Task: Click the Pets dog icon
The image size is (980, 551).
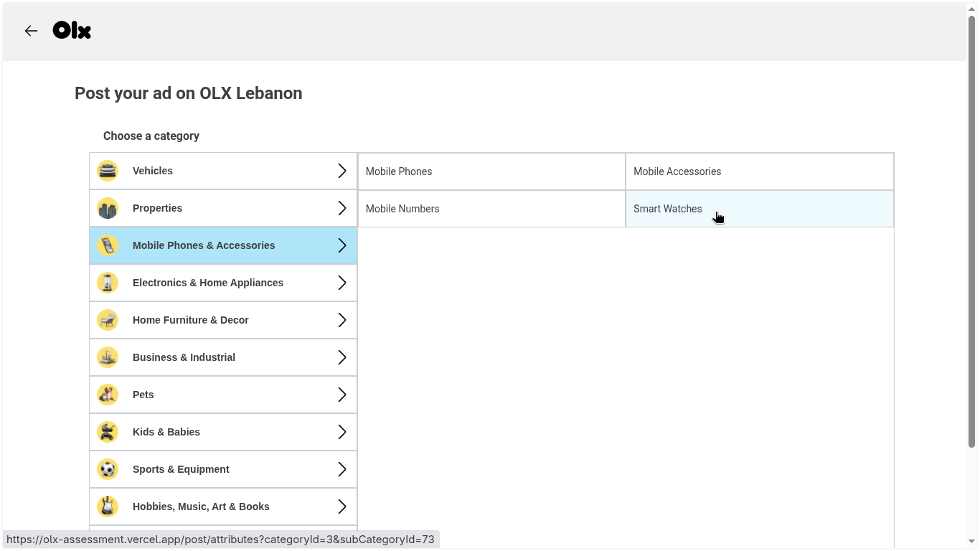Action: pos(108,395)
